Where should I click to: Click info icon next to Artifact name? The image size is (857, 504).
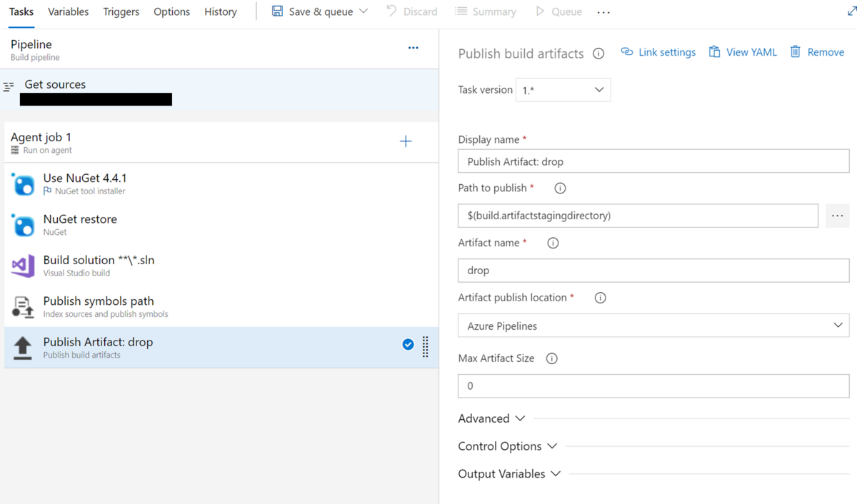click(x=553, y=243)
